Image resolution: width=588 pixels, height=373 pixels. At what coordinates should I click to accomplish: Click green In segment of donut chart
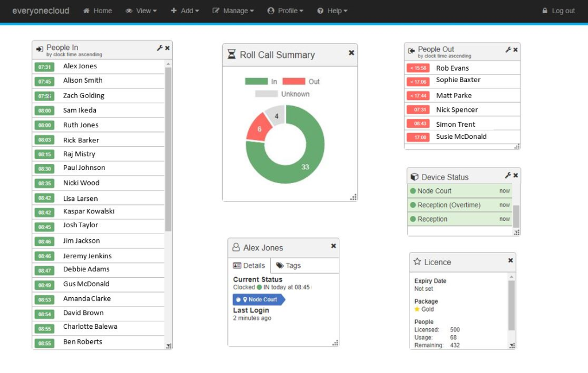coord(304,168)
